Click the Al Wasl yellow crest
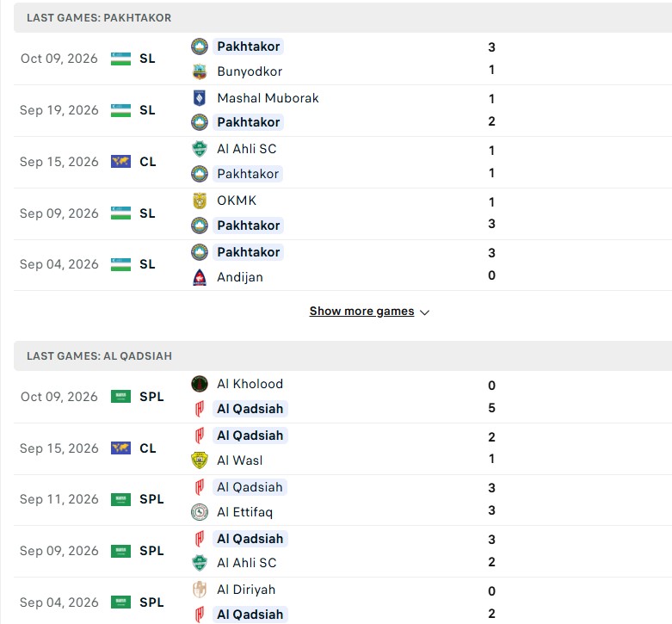 200,460
